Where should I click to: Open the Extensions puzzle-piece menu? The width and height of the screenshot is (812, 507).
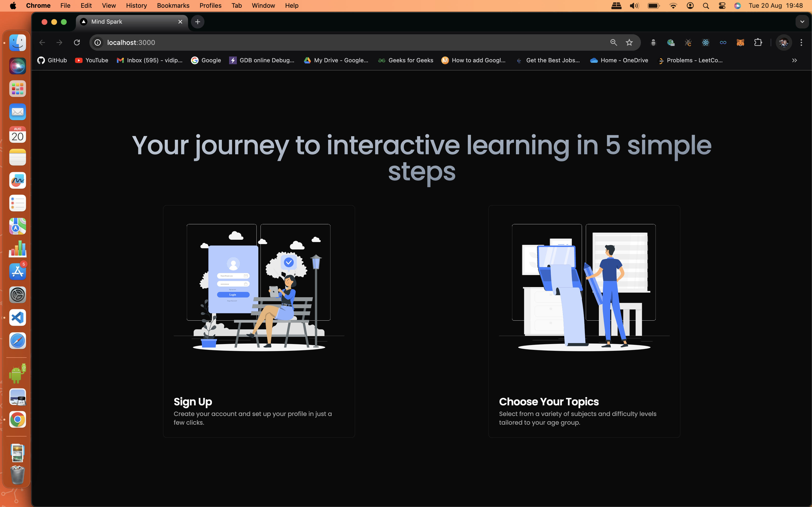point(758,42)
